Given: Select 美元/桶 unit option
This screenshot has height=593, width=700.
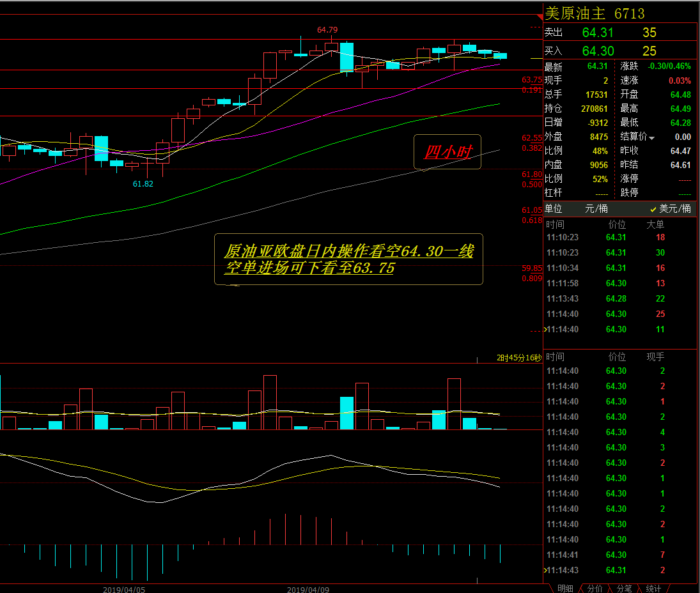Looking at the screenshot, I should pos(671,209).
